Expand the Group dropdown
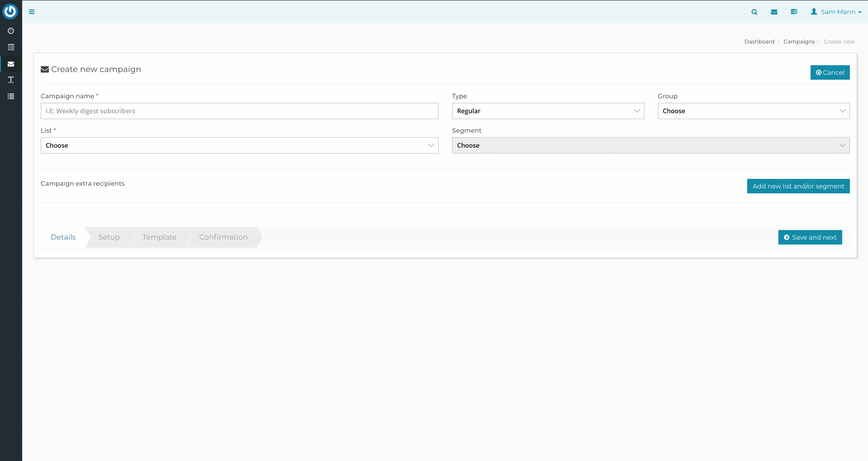The width and height of the screenshot is (868, 461). pyautogui.click(x=753, y=111)
